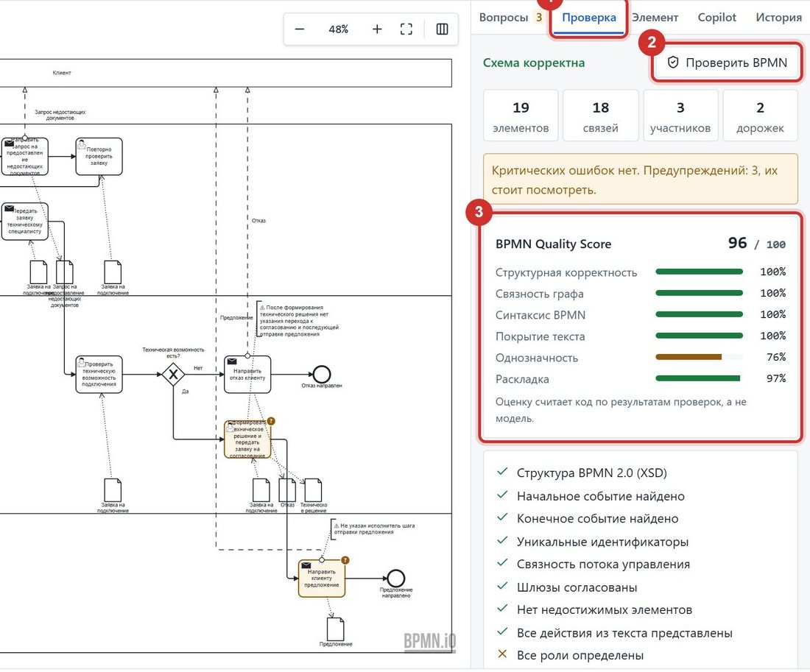Click the 'Схема корректна' status text
This screenshot has width=810, height=672.
coord(534,63)
